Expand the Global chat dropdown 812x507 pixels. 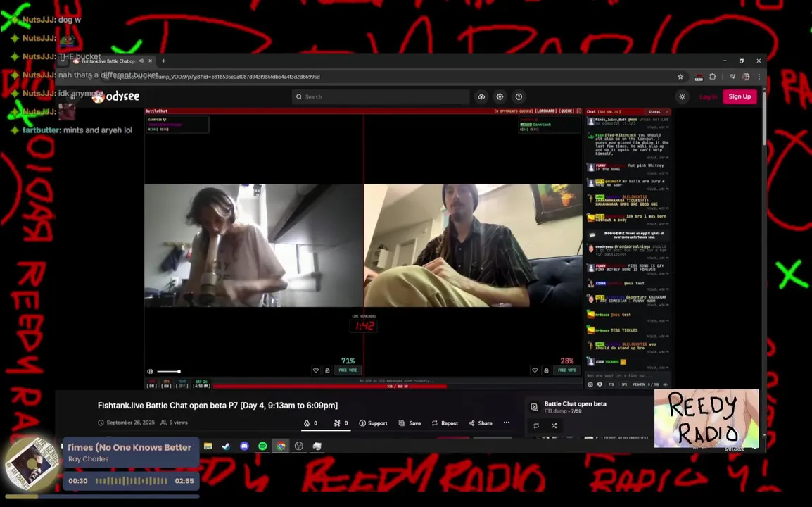tap(658, 111)
